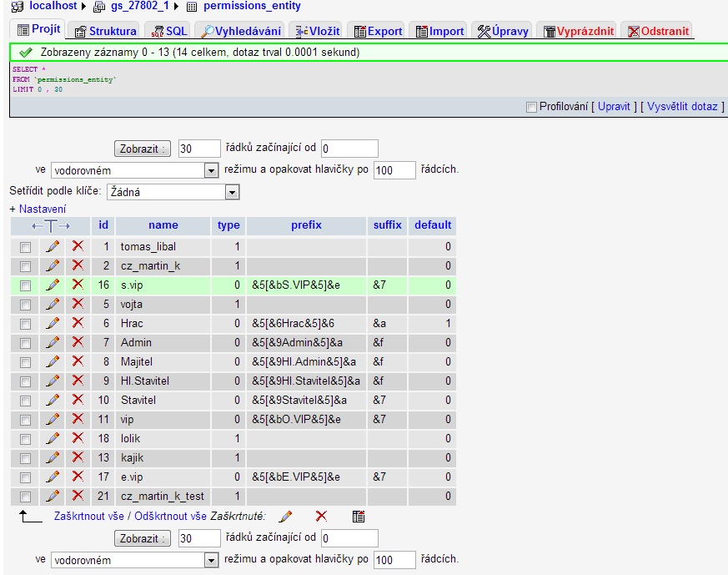728x575 pixels.
Task: Switch to the Struktura tab
Action: pyautogui.click(x=104, y=31)
